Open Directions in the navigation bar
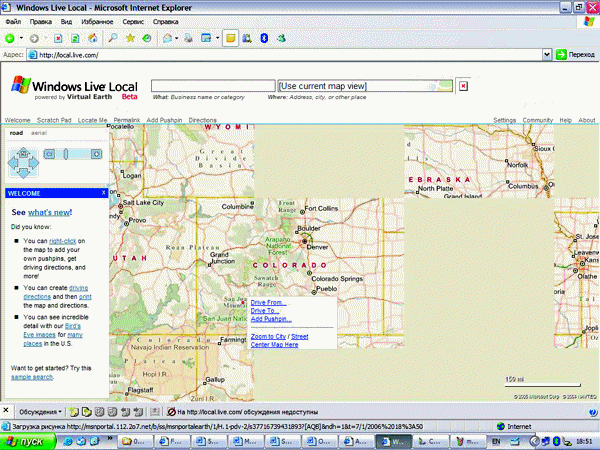Screen dimensions: 600x450 tap(202, 120)
